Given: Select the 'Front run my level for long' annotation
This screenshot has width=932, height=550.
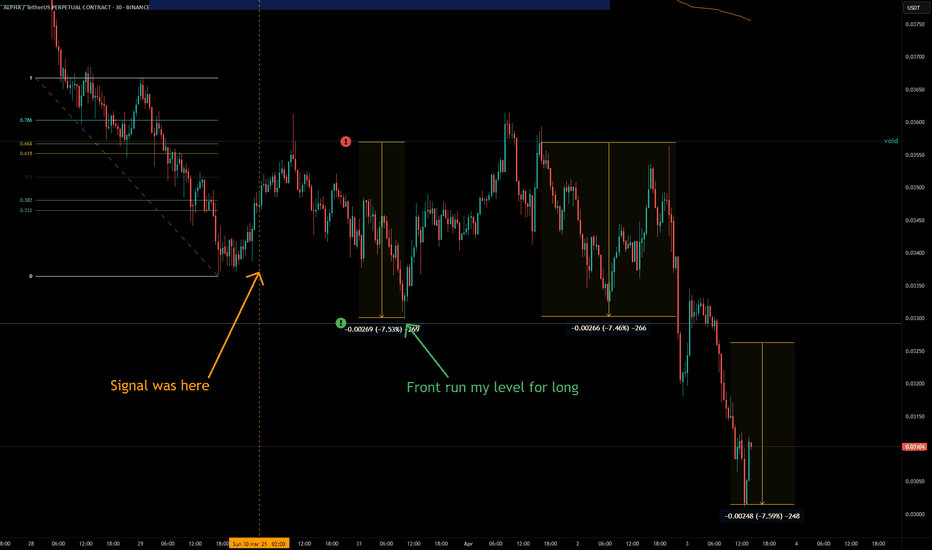Looking at the screenshot, I should (x=492, y=388).
